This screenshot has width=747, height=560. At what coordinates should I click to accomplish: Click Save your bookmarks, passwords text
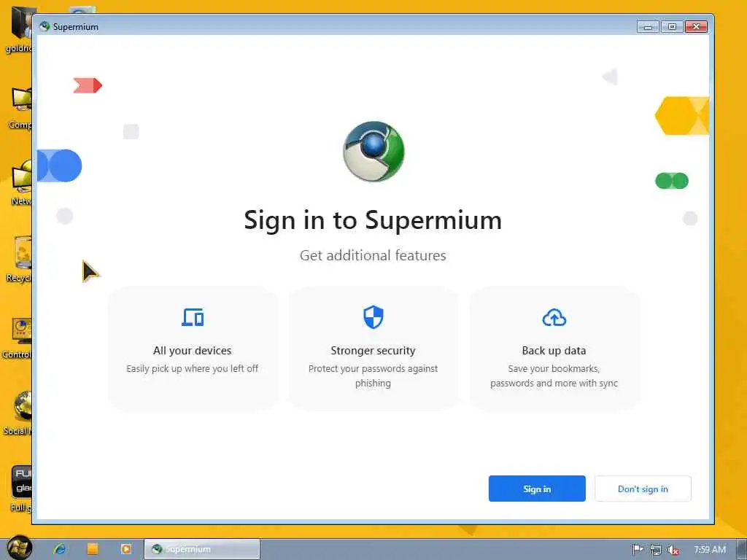pyautogui.click(x=554, y=376)
